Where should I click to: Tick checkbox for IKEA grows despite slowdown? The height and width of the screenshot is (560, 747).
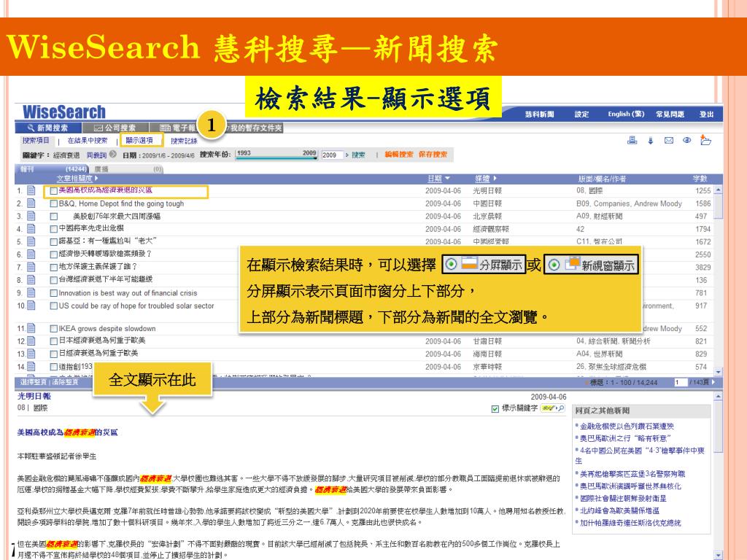54,329
